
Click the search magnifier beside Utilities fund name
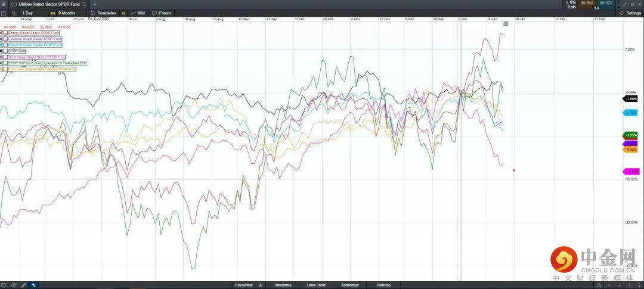pyautogui.click(x=84, y=4)
